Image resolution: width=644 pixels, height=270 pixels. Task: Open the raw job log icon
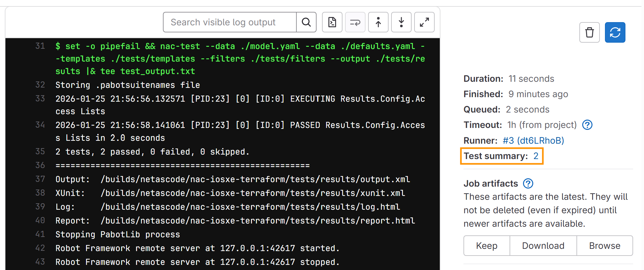click(x=332, y=22)
